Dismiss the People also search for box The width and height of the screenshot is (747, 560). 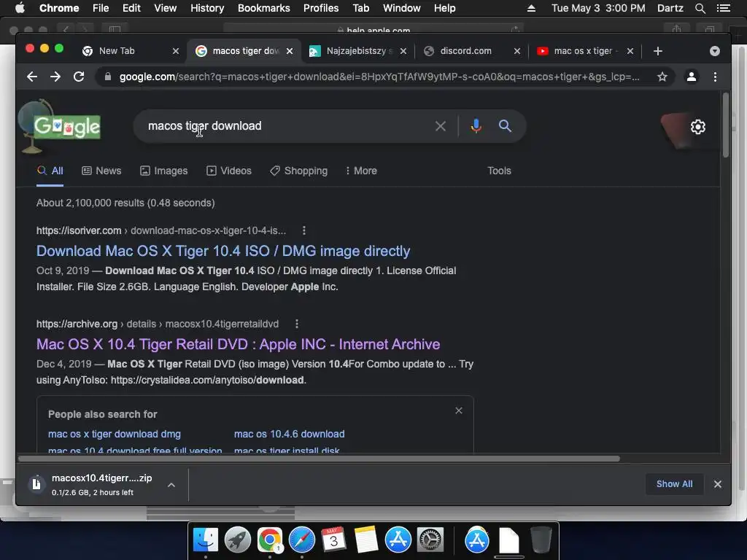pos(459,411)
